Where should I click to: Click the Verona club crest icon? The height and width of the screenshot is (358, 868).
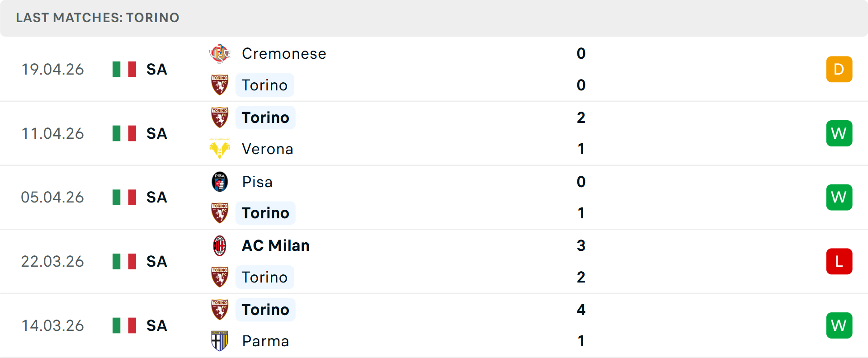coord(220,149)
